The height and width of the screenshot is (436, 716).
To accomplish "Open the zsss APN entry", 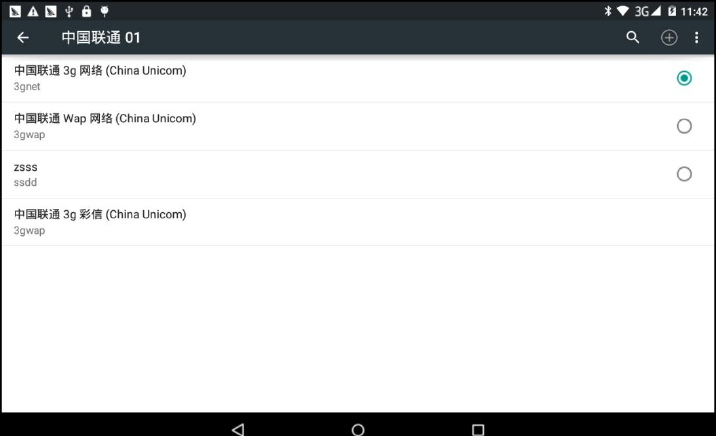I will tap(358, 174).
